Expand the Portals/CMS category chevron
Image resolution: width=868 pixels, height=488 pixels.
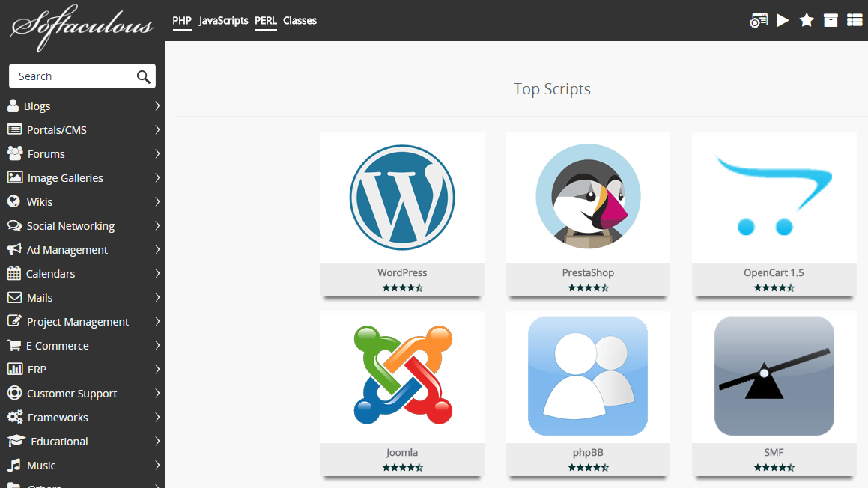point(157,129)
